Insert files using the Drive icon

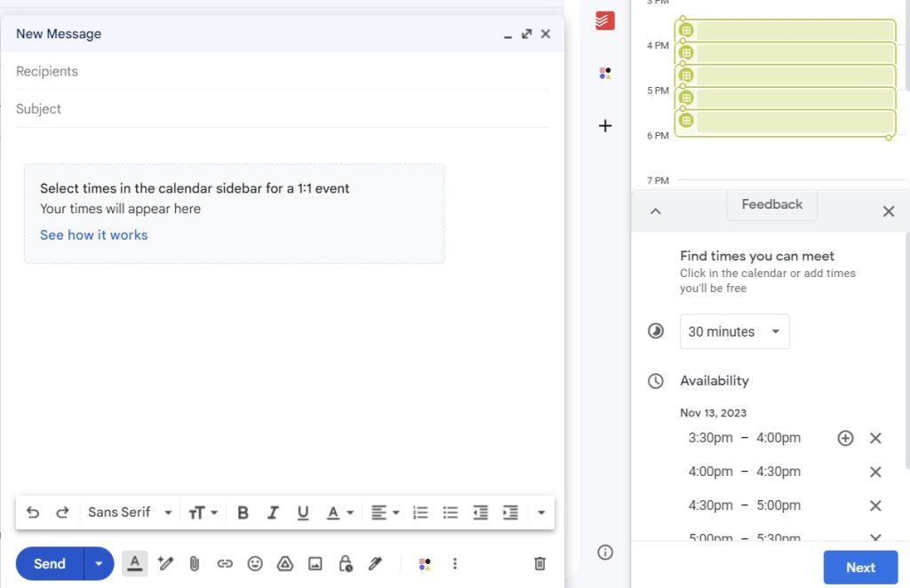click(x=285, y=563)
